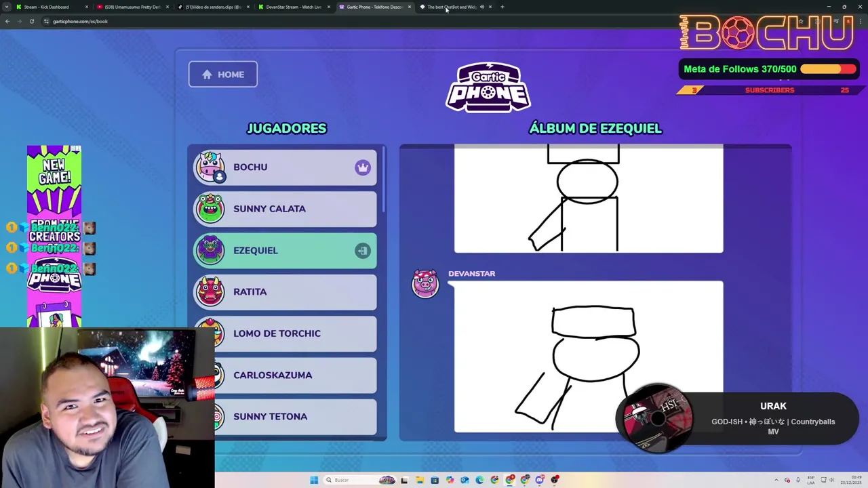Select player LOMO DE TORCHIC
The width and height of the screenshot is (868, 488).
[x=285, y=333]
